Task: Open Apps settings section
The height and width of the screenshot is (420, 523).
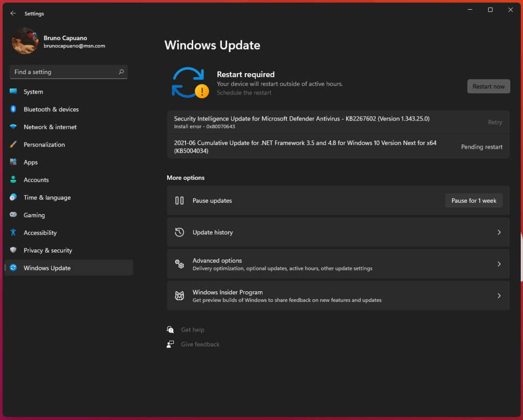Action: 31,162
